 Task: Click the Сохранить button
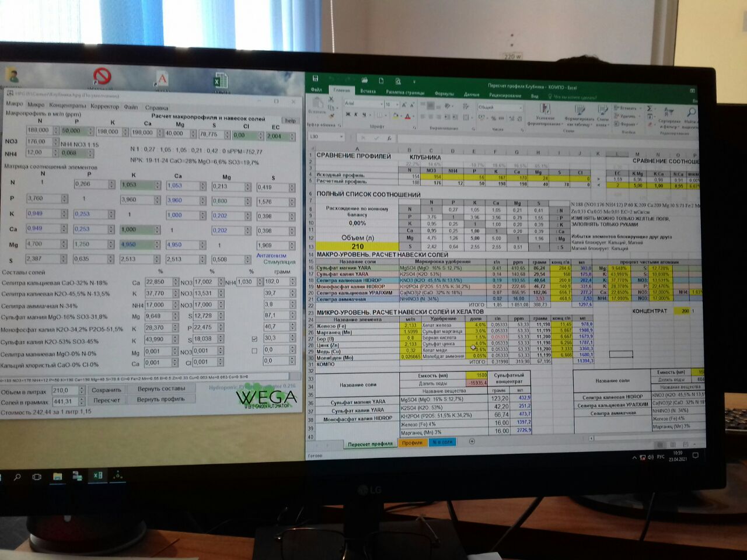pyautogui.click(x=106, y=390)
